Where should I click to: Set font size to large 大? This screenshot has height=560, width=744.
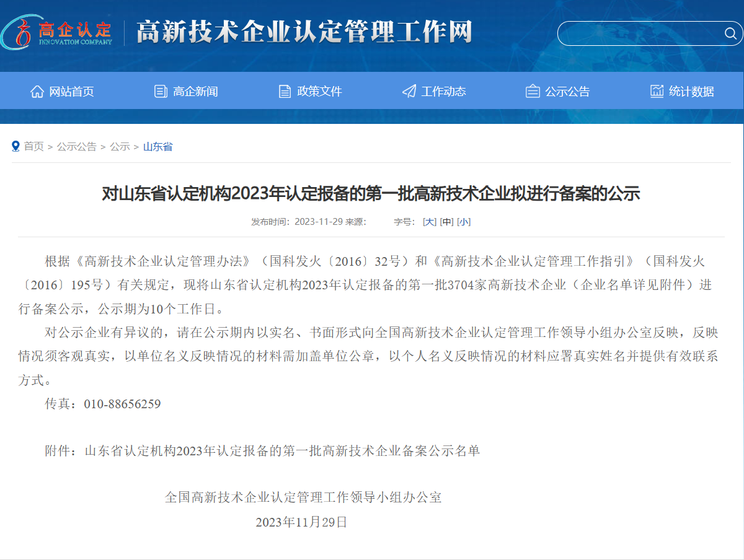429,222
